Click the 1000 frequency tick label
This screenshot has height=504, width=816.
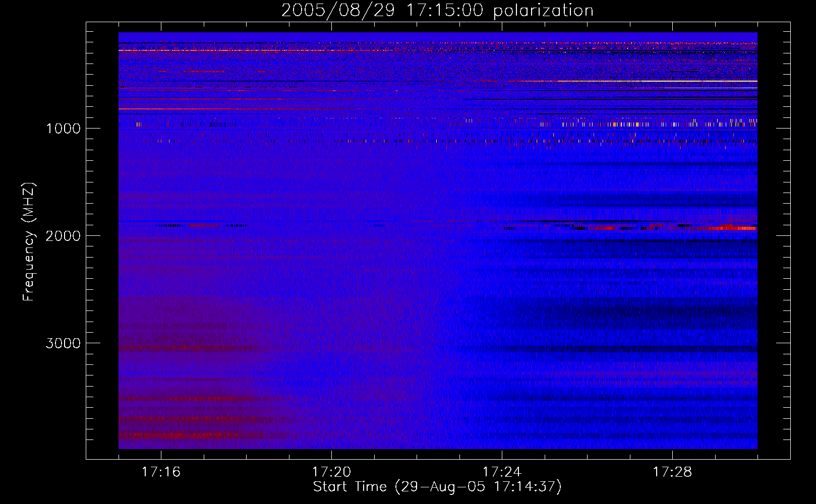click(x=64, y=129)
